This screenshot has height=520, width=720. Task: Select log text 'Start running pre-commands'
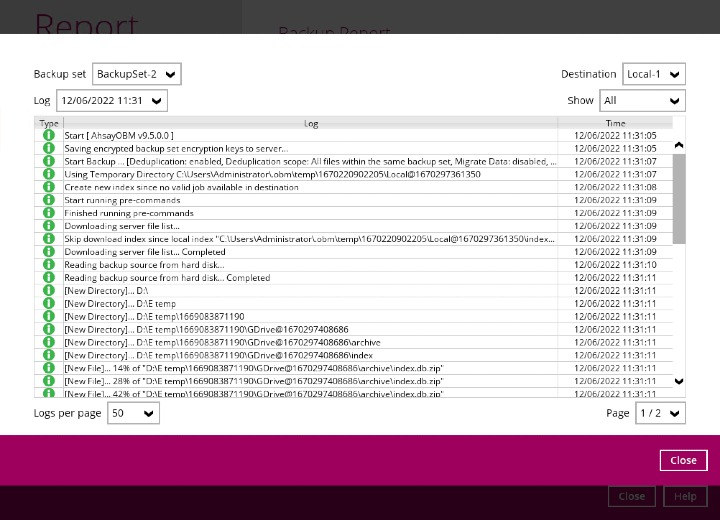coord(122,200)
